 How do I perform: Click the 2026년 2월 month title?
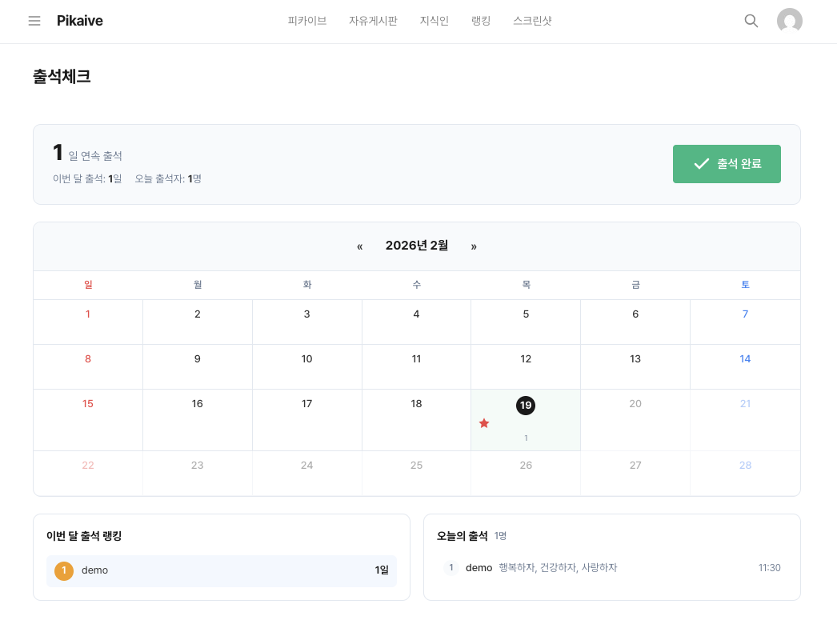(x=417, y=246)
